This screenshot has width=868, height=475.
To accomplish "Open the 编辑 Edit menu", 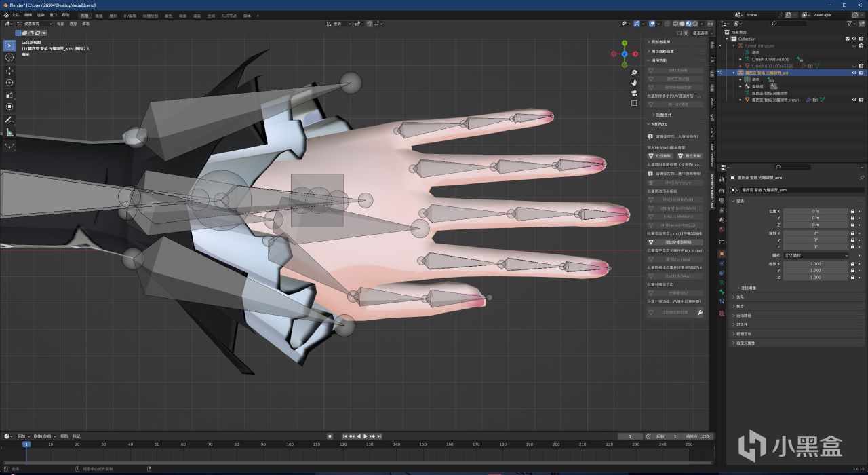I will coord(28,15).
